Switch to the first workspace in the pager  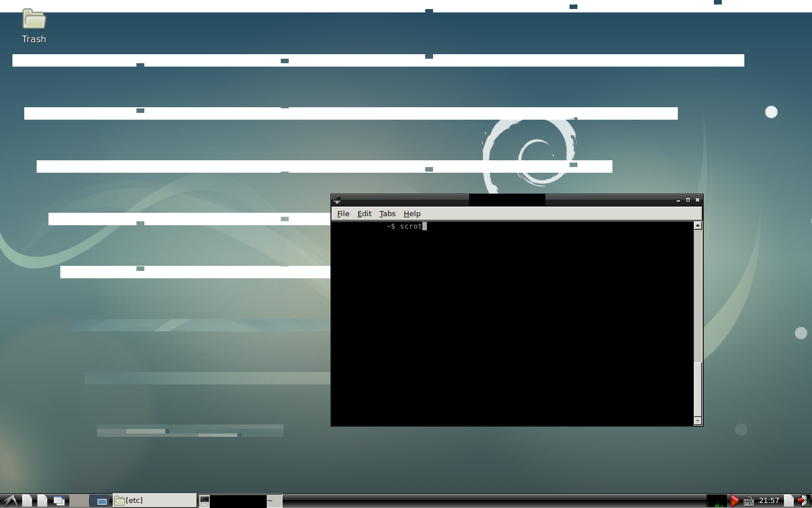pos(79,501)
